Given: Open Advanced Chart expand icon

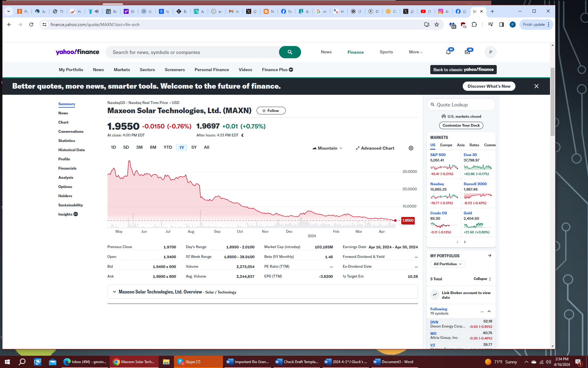Looking at the screenshot, I should pos(357,148).
